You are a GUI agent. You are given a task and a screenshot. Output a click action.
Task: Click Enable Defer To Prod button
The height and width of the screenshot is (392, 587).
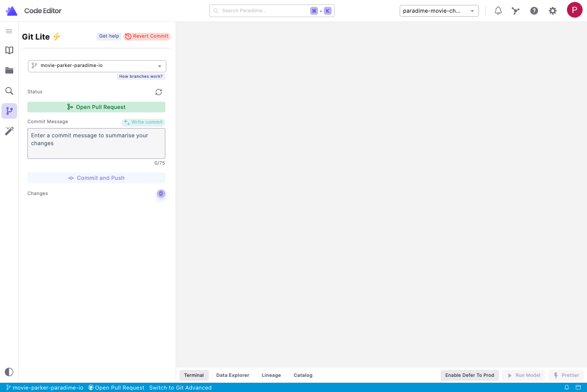(x=470, y=375)
